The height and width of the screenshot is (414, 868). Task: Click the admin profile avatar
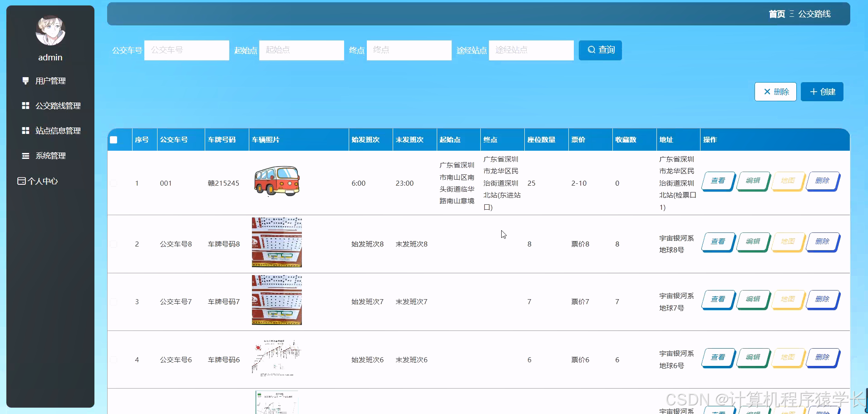pos(50,31)
